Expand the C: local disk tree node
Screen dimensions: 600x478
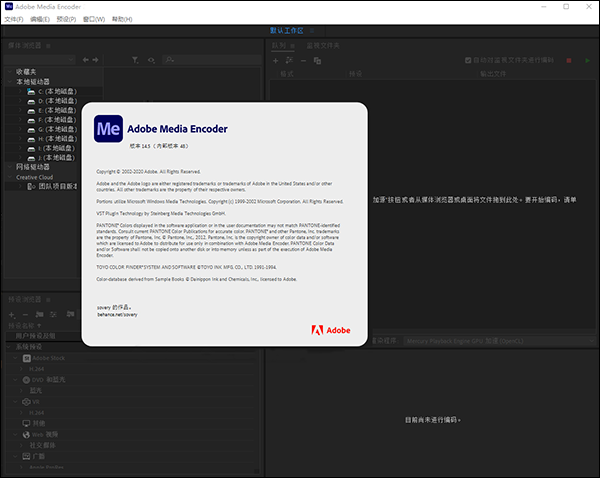(x=19, y=91)
